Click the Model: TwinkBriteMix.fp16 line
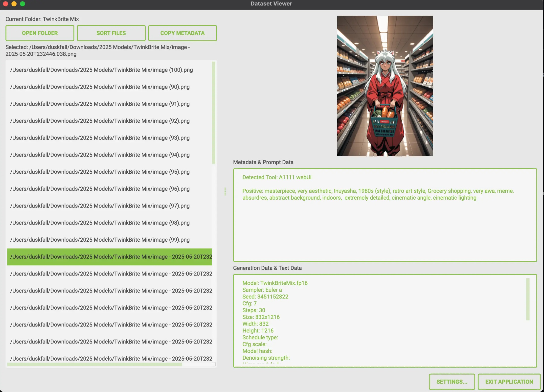Image resolution: width=544 pixels, height=392 pixels. click(x=275, y=283)
